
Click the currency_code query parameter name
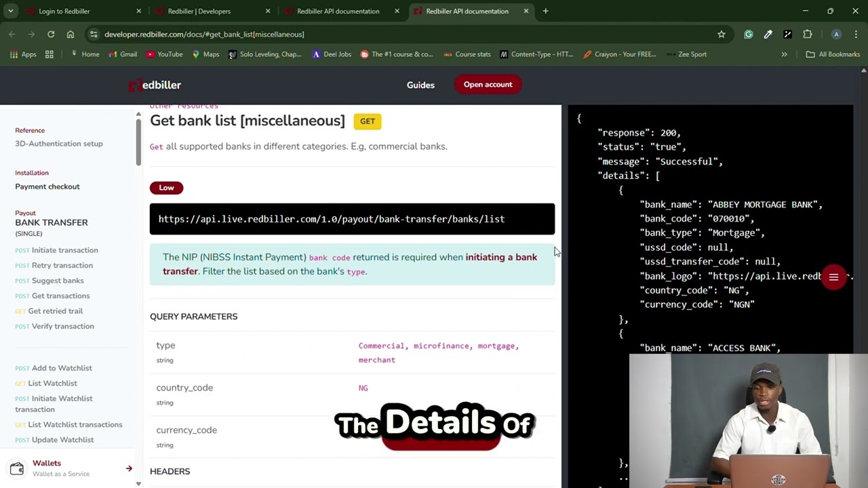tap(186, 430)
